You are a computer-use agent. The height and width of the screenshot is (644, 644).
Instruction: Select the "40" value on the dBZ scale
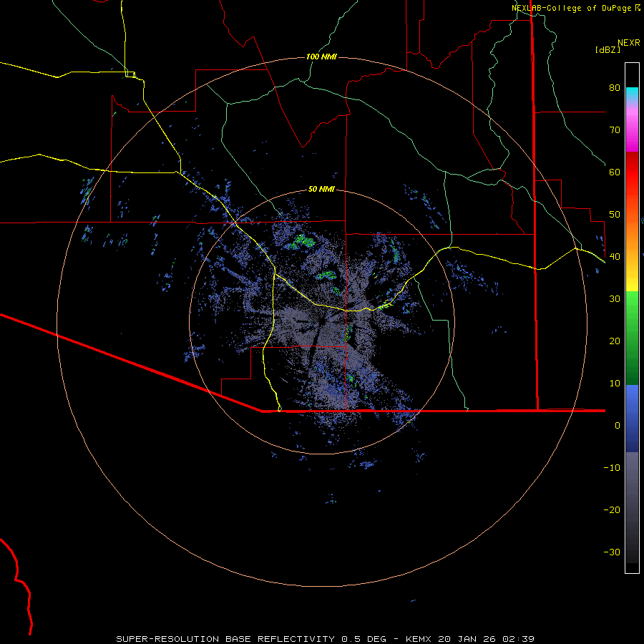coord(615,257)
